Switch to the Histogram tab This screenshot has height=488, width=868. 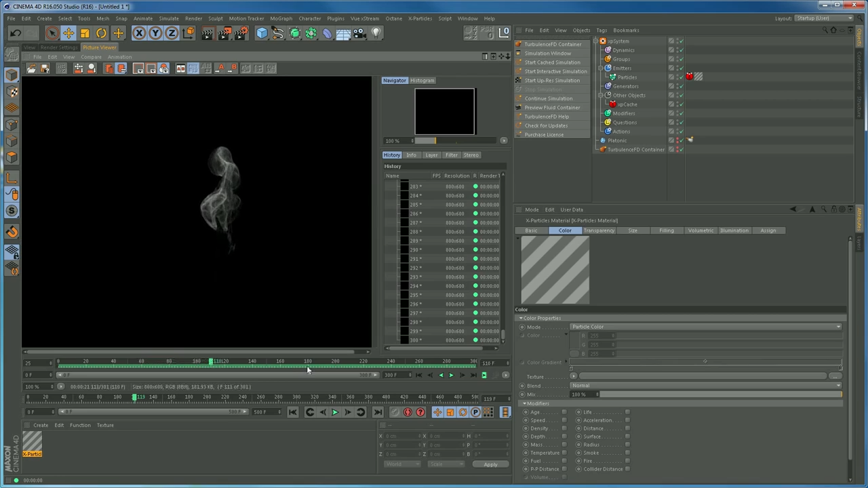click(422, 81)
